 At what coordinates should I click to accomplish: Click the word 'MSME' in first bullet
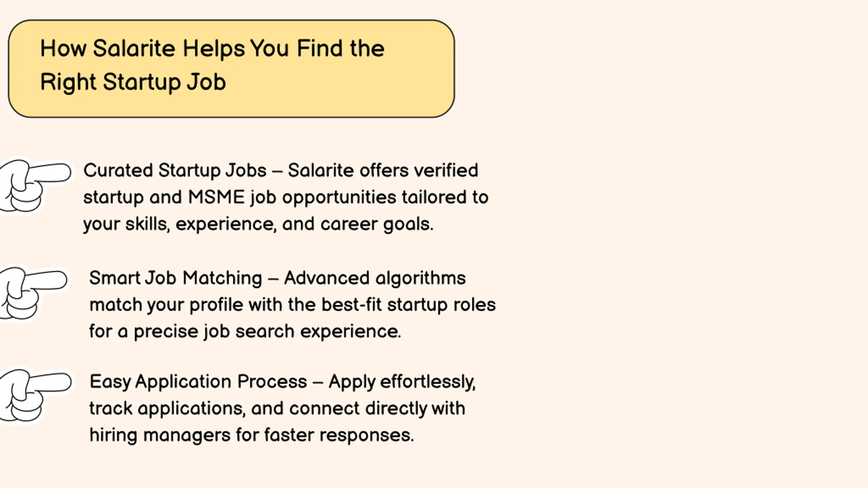click(216, 197)
